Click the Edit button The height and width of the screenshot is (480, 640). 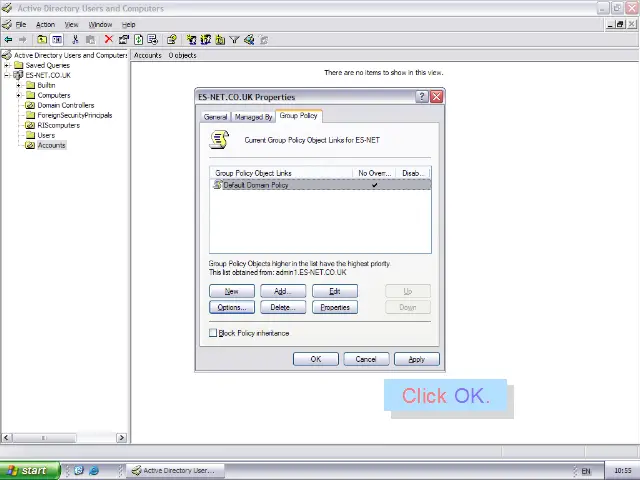click(335, 291)
